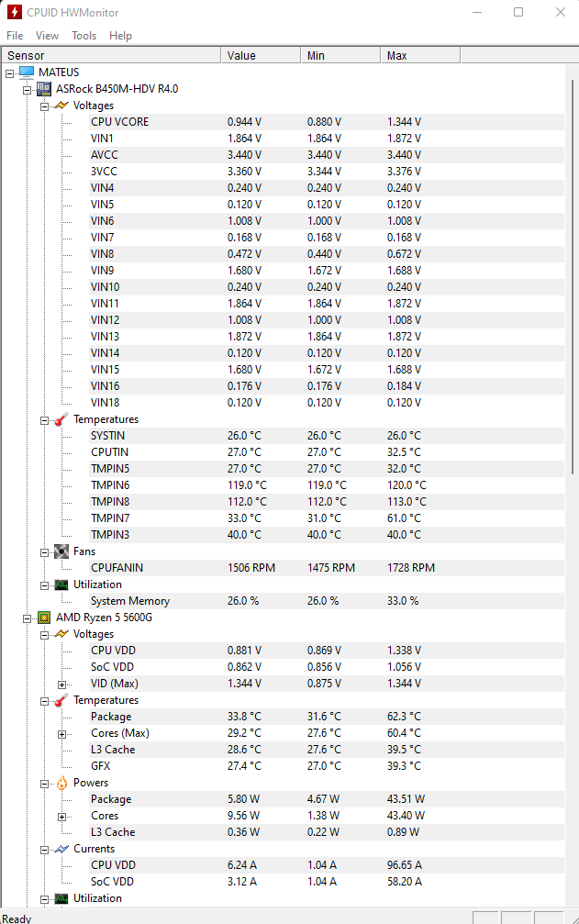
Task: Click the ASRock motherboard icon
Action: tap(44, 89)
